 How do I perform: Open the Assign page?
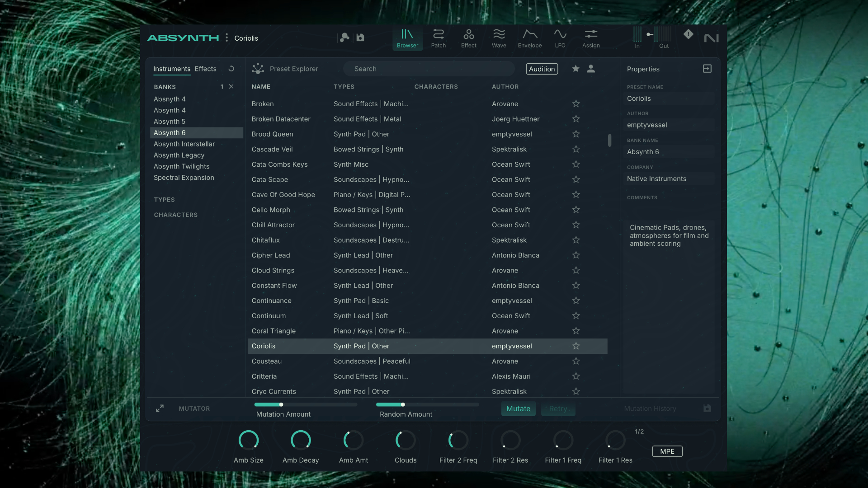(591, 38)
